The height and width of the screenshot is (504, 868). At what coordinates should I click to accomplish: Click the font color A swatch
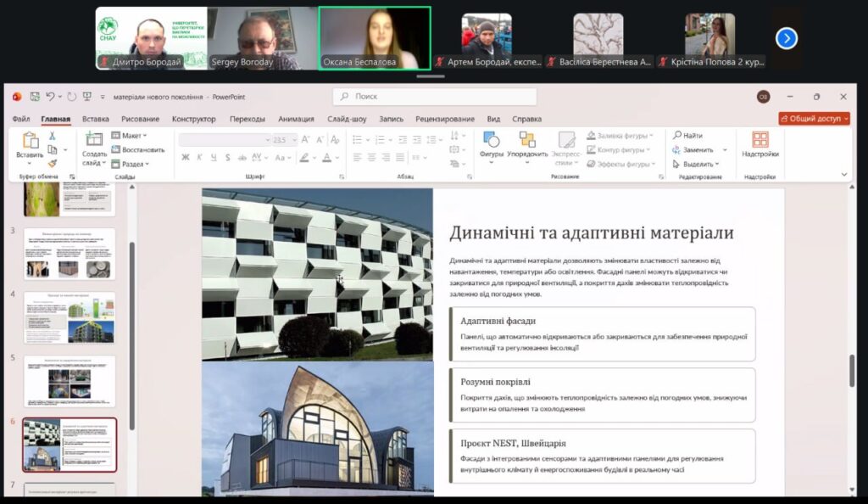click(326, 157)
